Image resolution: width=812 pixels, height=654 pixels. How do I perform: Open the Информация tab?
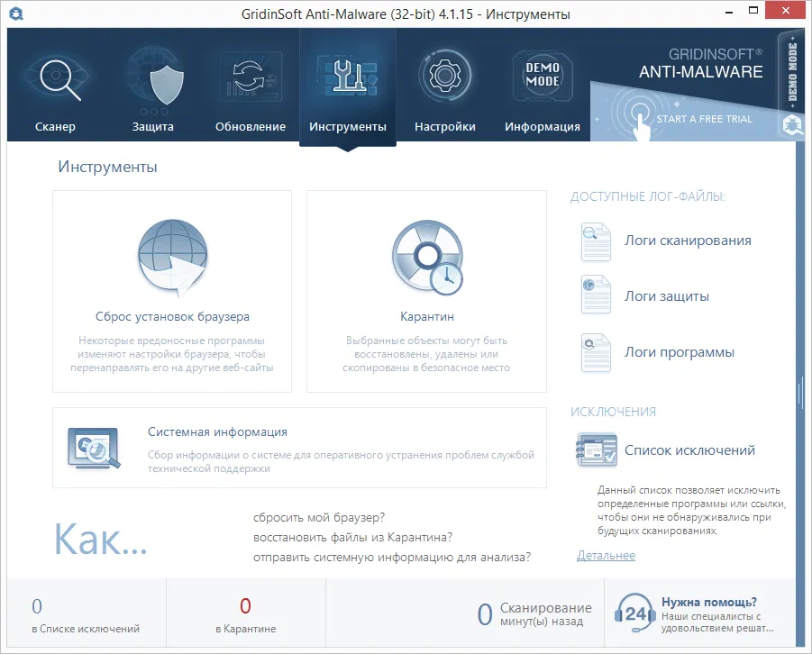tap(543, 127)
